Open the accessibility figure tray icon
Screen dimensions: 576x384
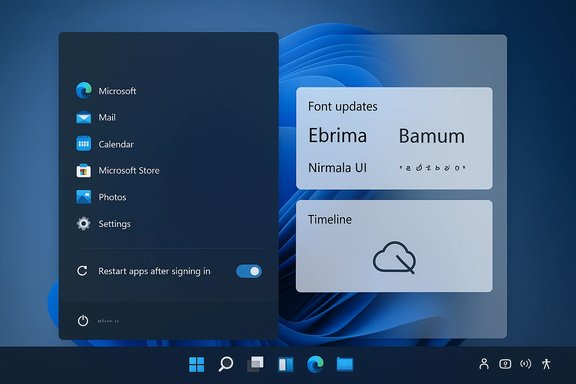(546, 364)
